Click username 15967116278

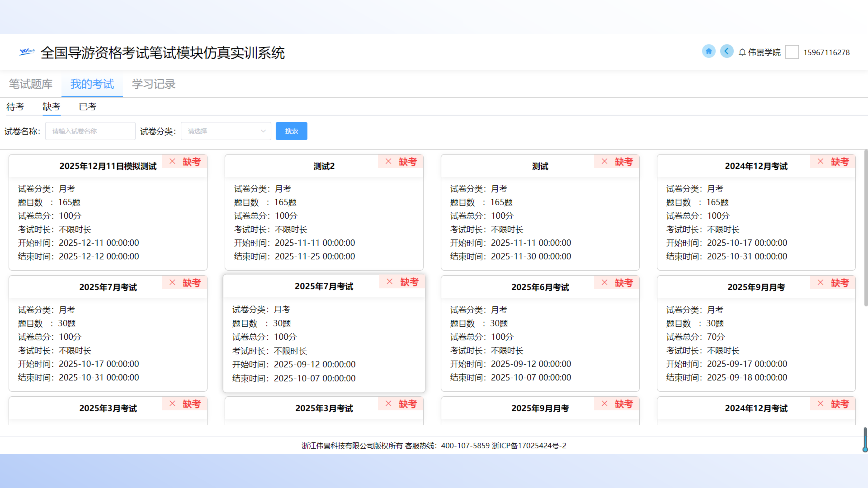(827, 53)
